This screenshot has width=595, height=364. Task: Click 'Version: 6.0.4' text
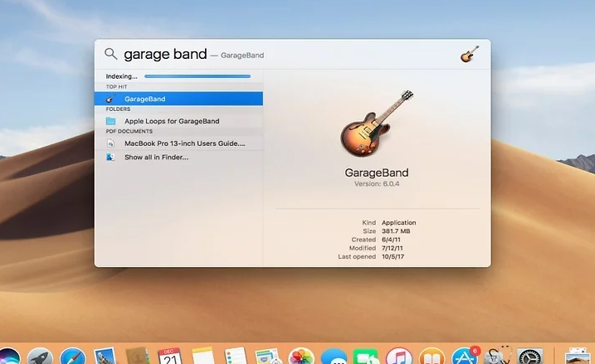pos(377,184)
